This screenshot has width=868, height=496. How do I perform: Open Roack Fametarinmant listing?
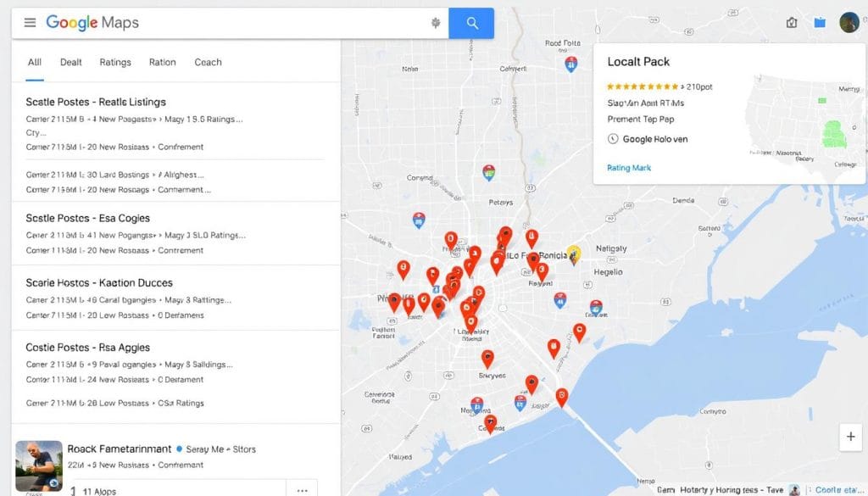(119, 449)
